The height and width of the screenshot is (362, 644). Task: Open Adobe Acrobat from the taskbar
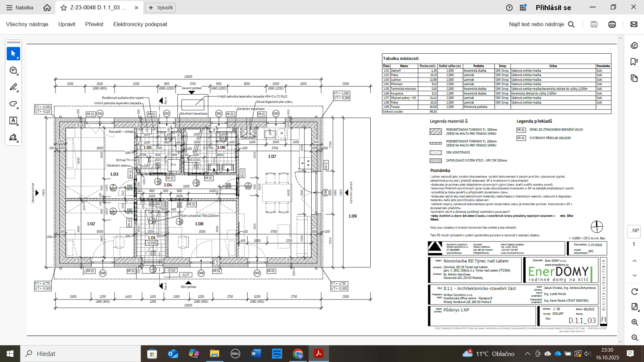[x=318, y=354]
